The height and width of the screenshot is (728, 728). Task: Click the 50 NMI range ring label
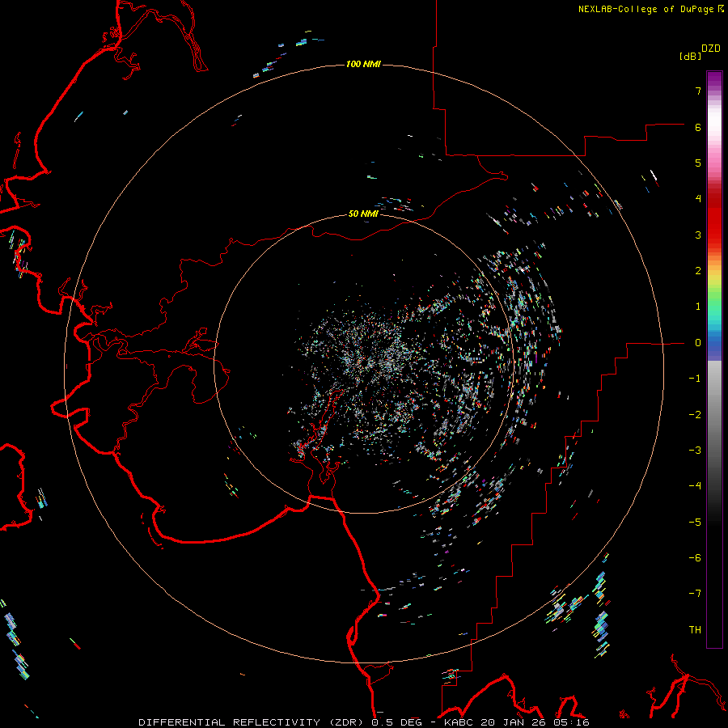tap(363, 214)
